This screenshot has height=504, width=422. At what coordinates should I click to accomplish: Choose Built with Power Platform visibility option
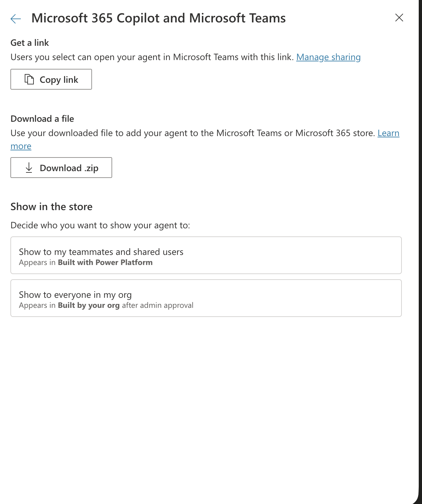(x=206, y=255)
